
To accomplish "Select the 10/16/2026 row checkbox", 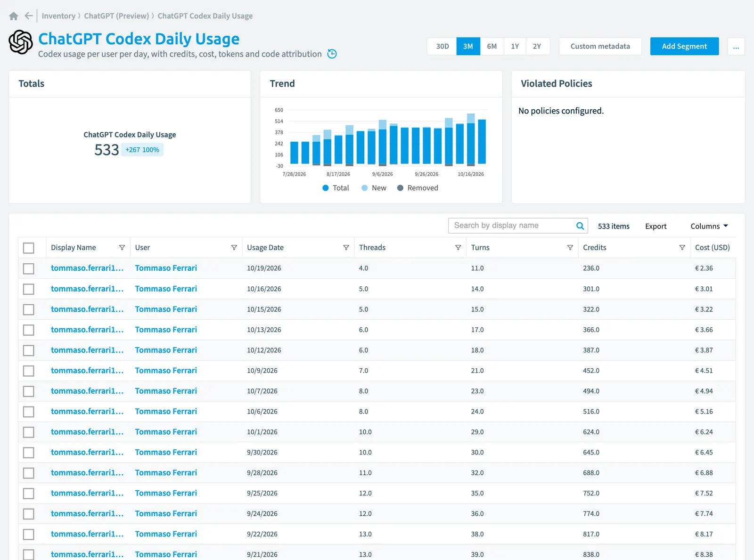I will click(29, 289).
